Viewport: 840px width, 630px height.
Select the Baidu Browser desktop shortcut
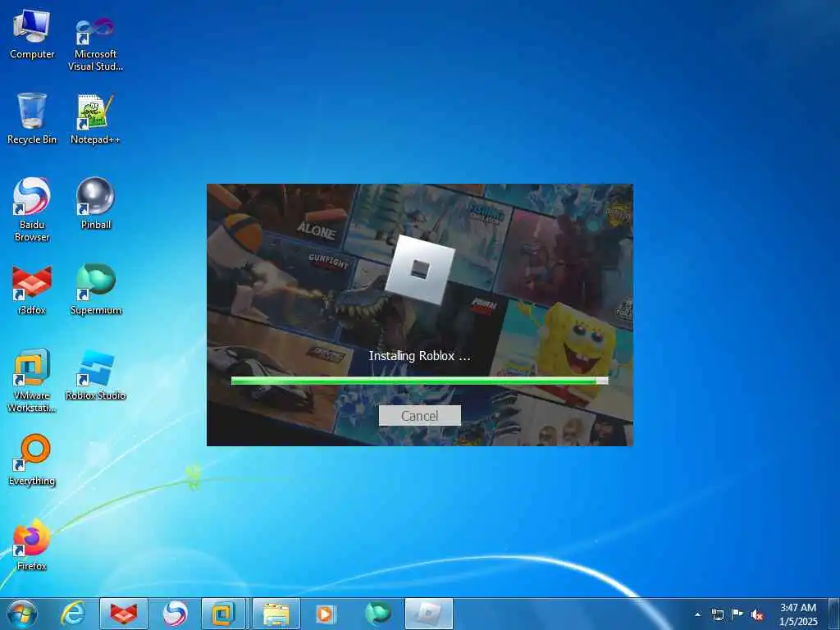tap(32, 209)
